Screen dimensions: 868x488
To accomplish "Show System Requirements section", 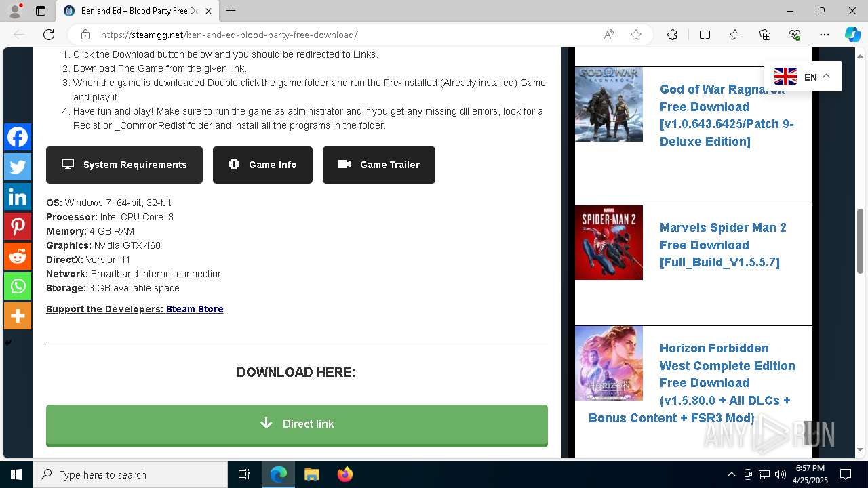I will [x=124, y=165].
